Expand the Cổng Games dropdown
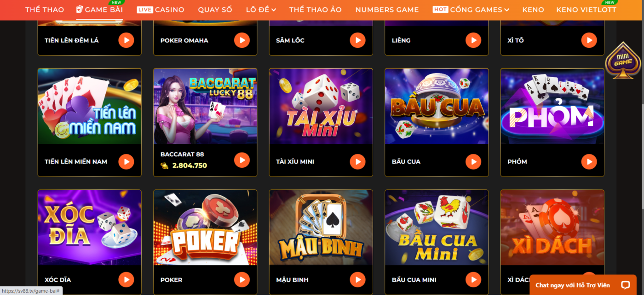Image resolution: width=644 pixels, height=295 pixels. pyautogui.click(x=471, y=10)
